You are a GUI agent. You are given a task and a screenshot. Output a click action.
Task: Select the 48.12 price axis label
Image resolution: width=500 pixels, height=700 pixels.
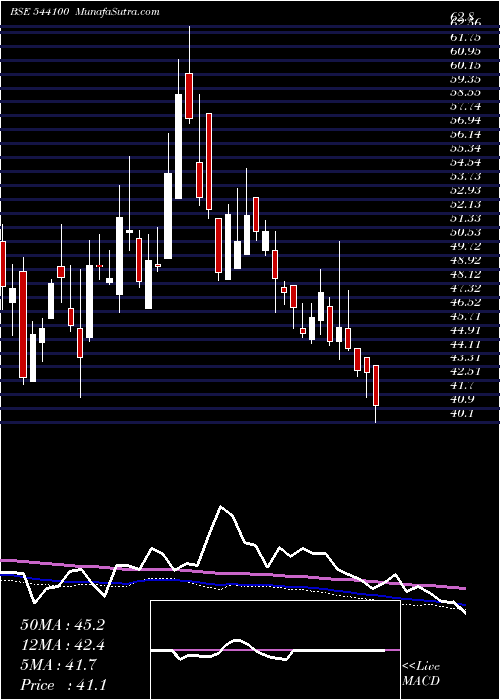pos(465,274)
